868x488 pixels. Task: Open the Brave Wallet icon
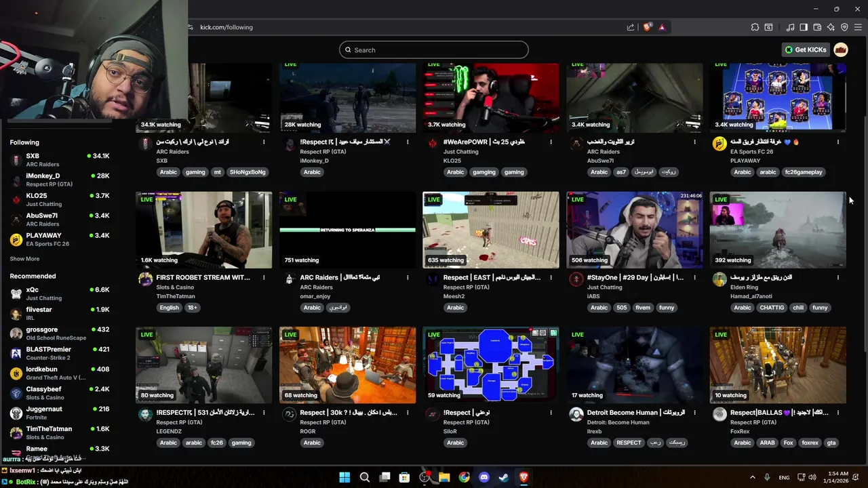(817, 27)
